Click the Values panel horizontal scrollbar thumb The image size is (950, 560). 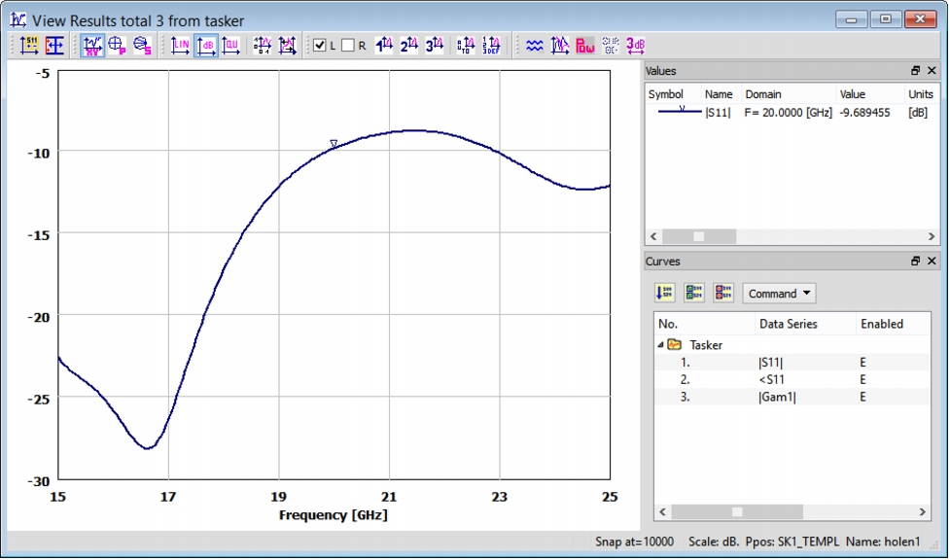coord(699,236)
